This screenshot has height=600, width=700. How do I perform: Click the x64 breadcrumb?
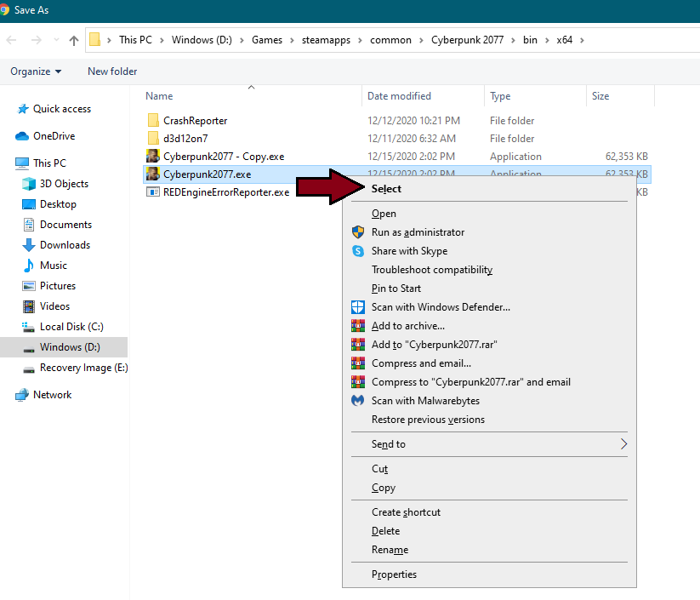click(x=564, y=40)
